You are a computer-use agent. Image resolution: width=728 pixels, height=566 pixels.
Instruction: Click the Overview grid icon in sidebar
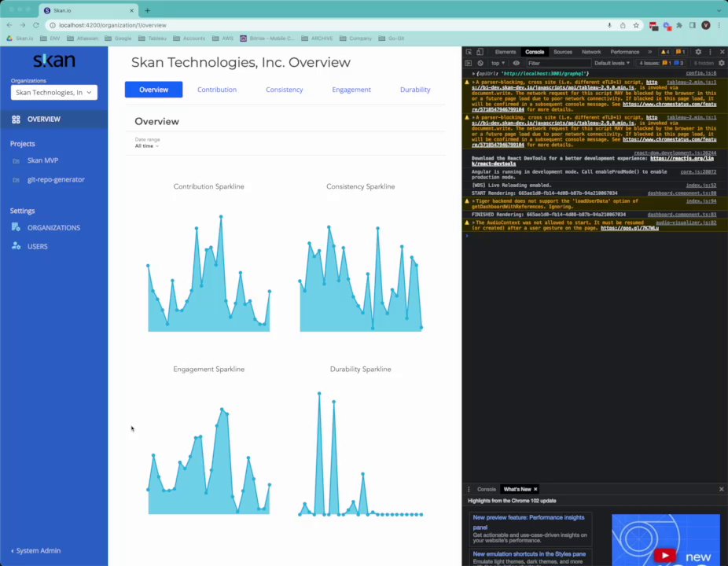pyautogui.click(x=16, y=119)
